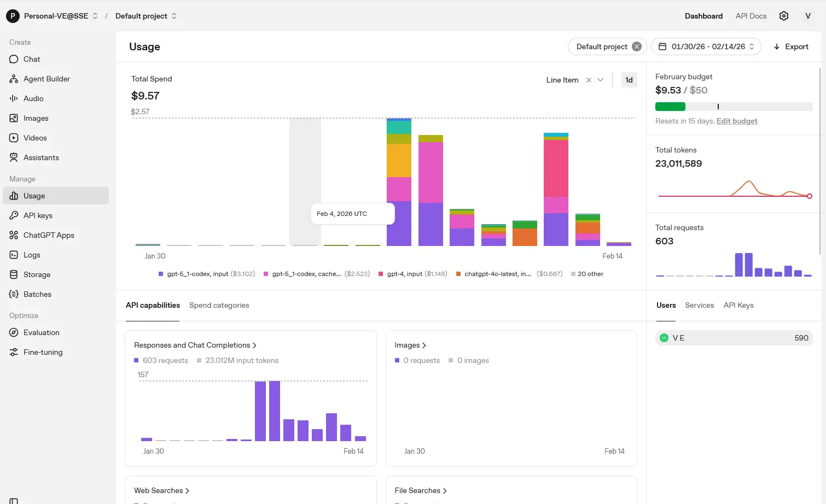Select the ChatGPT Apps icon
This screenshot has height=504, width=826.
pyautogui.click(x=14, y=235)
